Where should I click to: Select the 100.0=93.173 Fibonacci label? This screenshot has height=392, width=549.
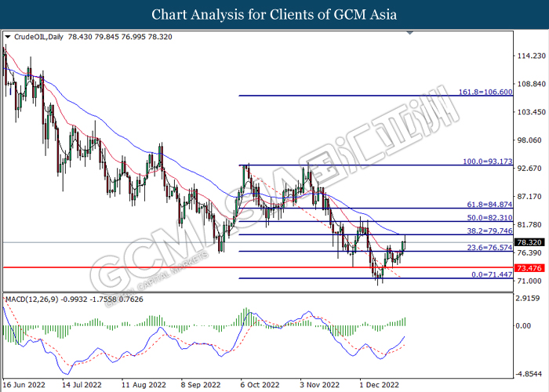(x=487, y=162)
